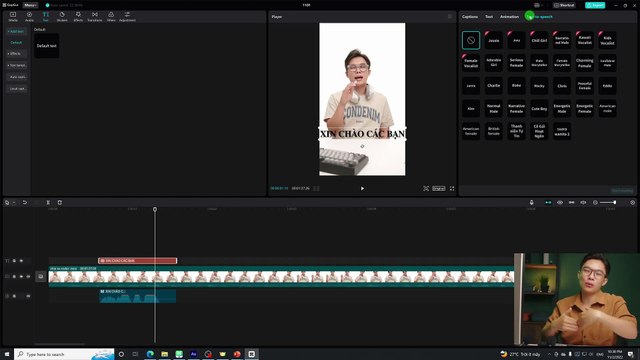Viewport: 640px width, 360px height.
Task: Click the Start reading button
Action: pyautogui.click(x=622, y=191)
